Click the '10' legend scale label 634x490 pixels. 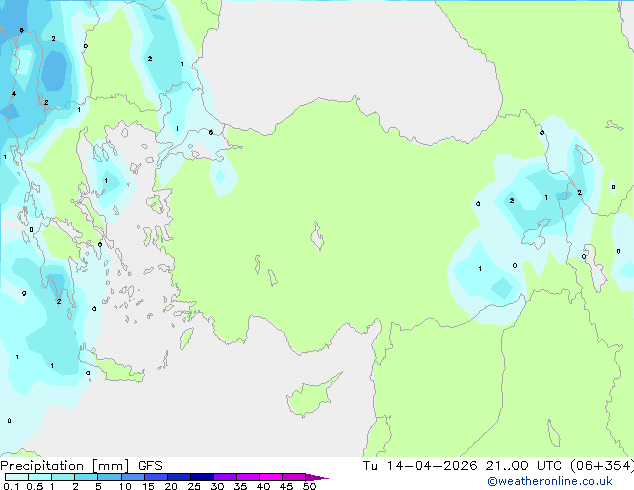point(125,486)
